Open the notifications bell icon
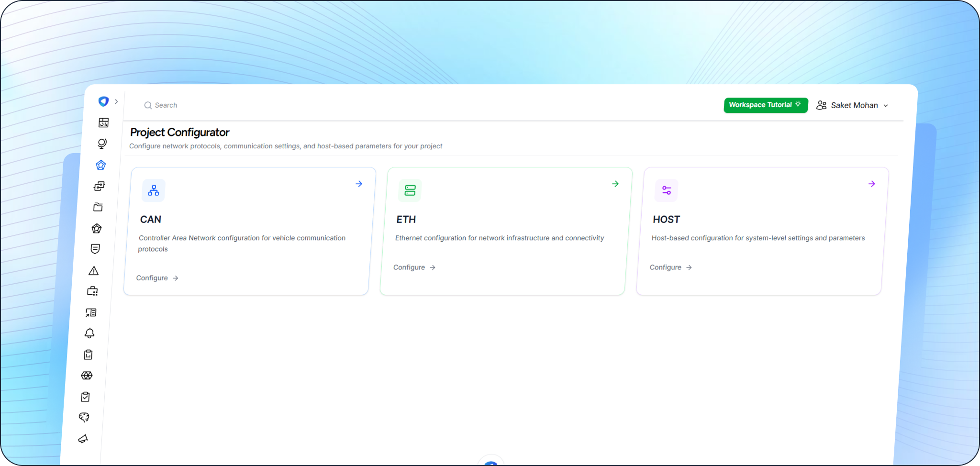Viewport: 980px width, 466px height. click(x=89, y=333)
